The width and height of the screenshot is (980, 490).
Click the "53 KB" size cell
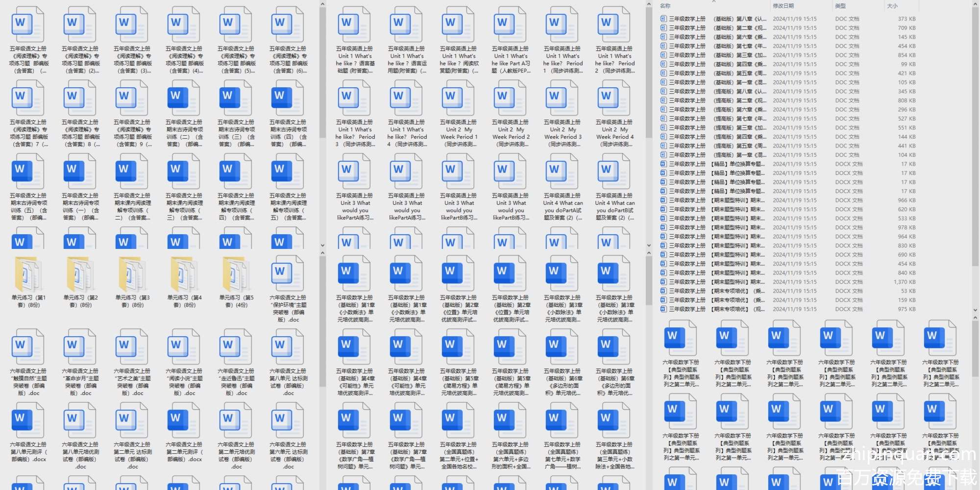[x=908, y=291]
